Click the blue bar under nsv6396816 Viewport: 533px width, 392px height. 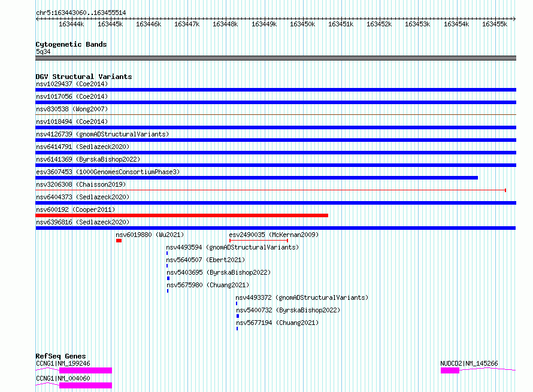[275, 228]
